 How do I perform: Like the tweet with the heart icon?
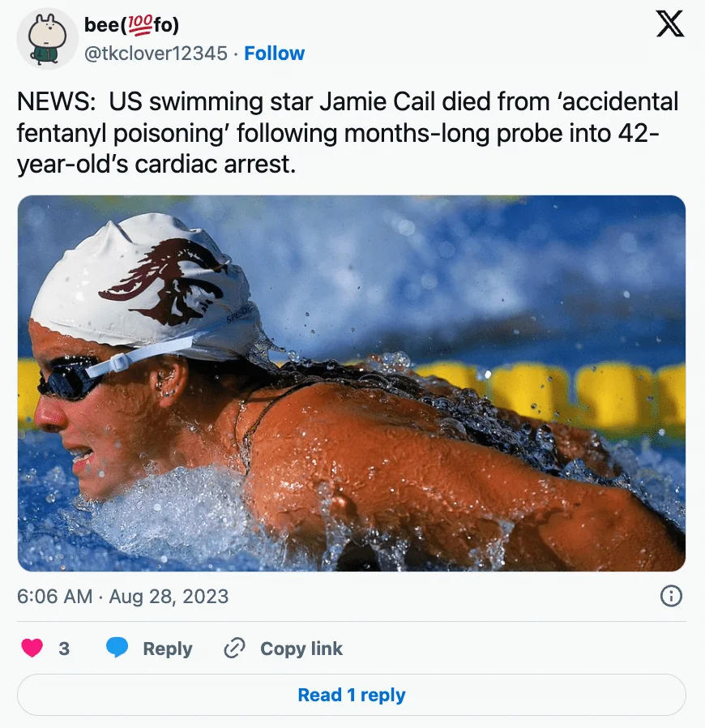(x=32, y=649)
